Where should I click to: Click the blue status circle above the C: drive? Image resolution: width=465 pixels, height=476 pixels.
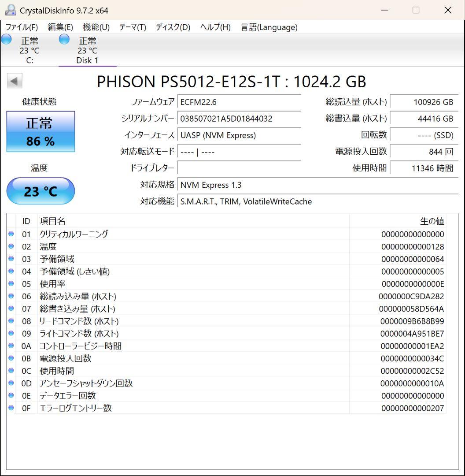click(6, 39)
